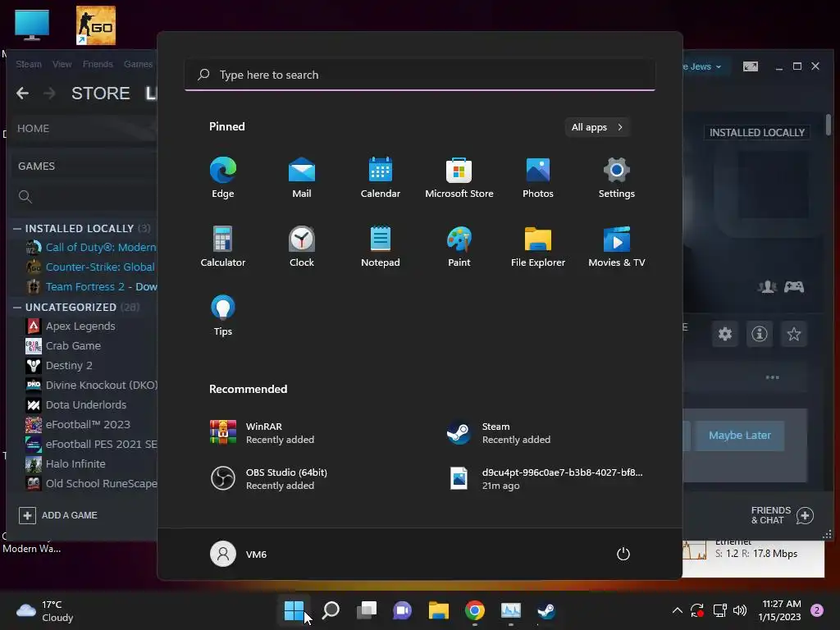
Task: Open the Steam menu in Steam window
Action: click(29, 64)
